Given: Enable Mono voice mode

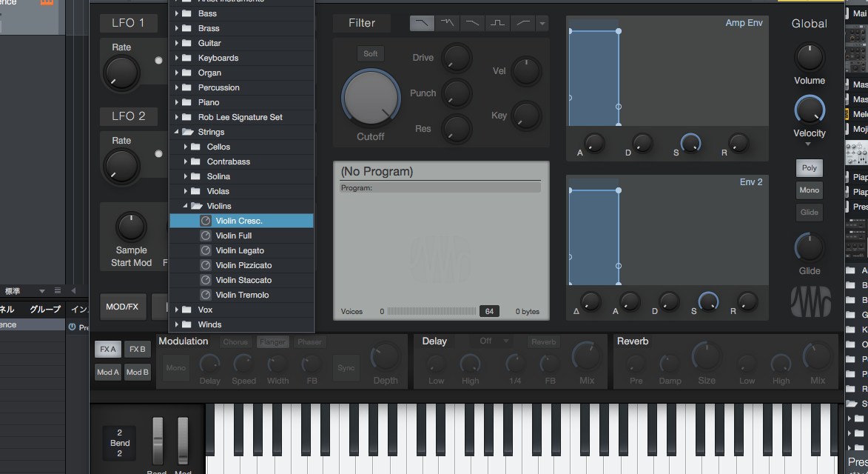Looking at the screenshot, I should tap(810, 190).
